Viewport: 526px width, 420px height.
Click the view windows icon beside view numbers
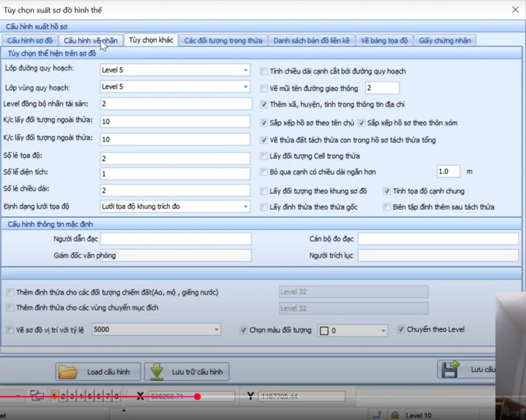point(37,396)
